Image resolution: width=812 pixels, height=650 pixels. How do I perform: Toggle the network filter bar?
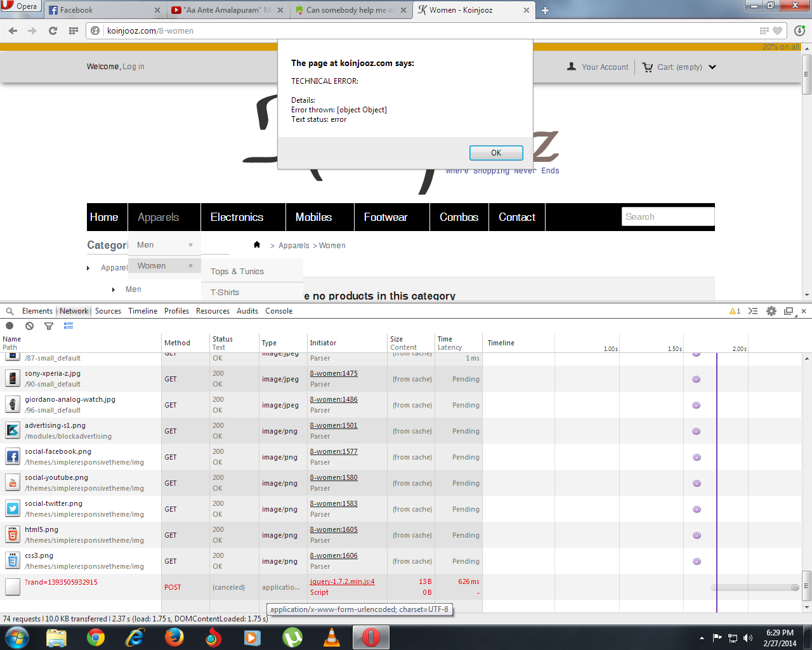pos(49,326)
